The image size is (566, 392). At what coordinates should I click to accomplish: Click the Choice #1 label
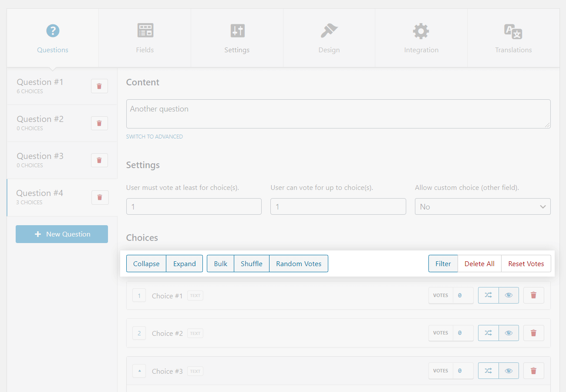click(167, 296)
